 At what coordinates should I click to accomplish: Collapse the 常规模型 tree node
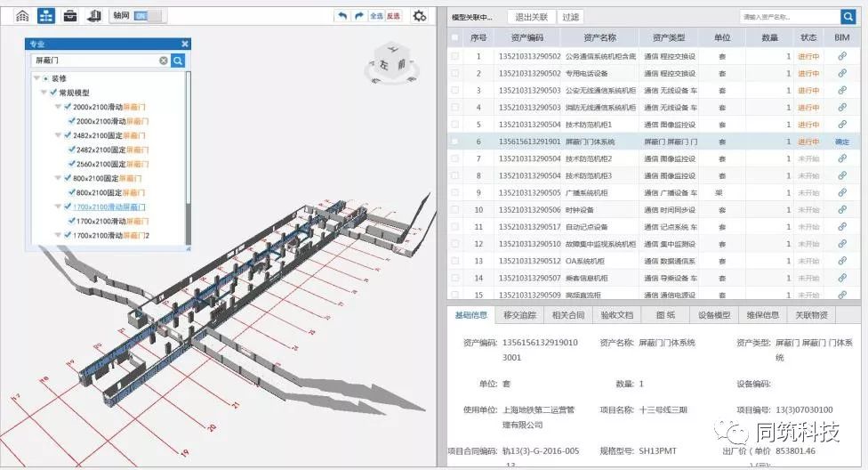pos(44,93)
